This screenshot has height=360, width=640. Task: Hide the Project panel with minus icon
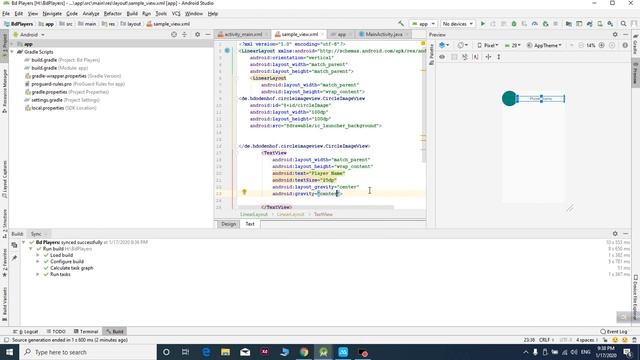(x=208, y=35)
